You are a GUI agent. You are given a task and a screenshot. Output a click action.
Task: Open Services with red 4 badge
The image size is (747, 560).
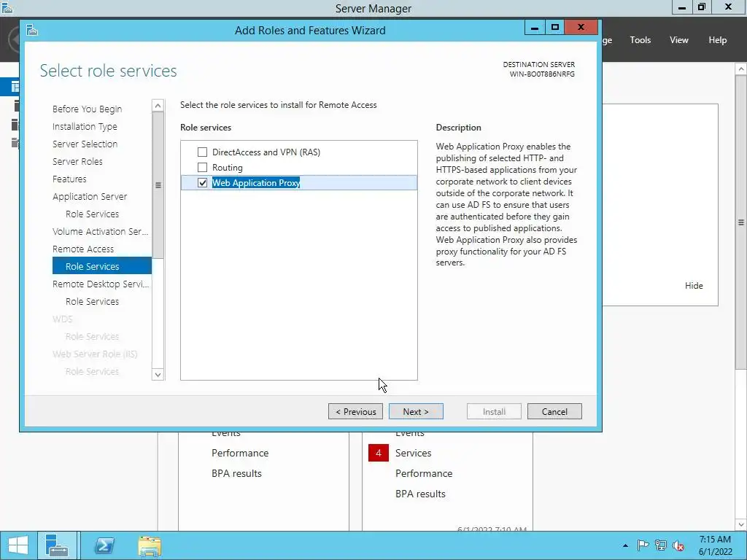(x=413, y=453)
